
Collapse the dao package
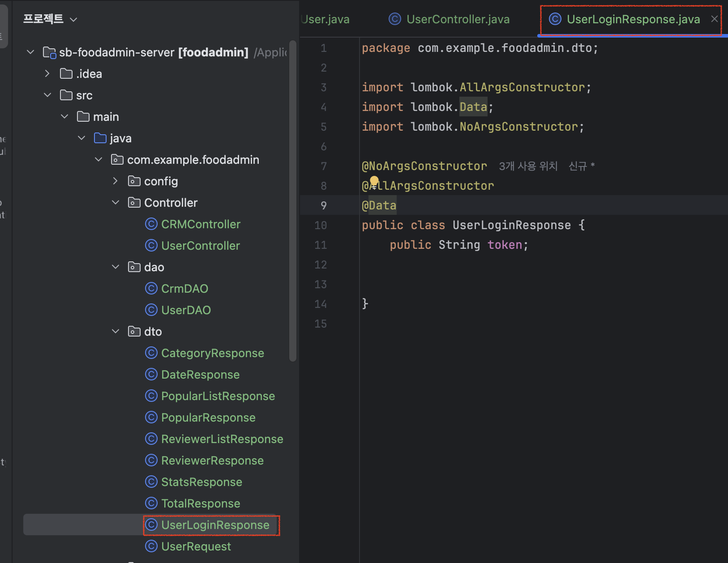(116, 267)
